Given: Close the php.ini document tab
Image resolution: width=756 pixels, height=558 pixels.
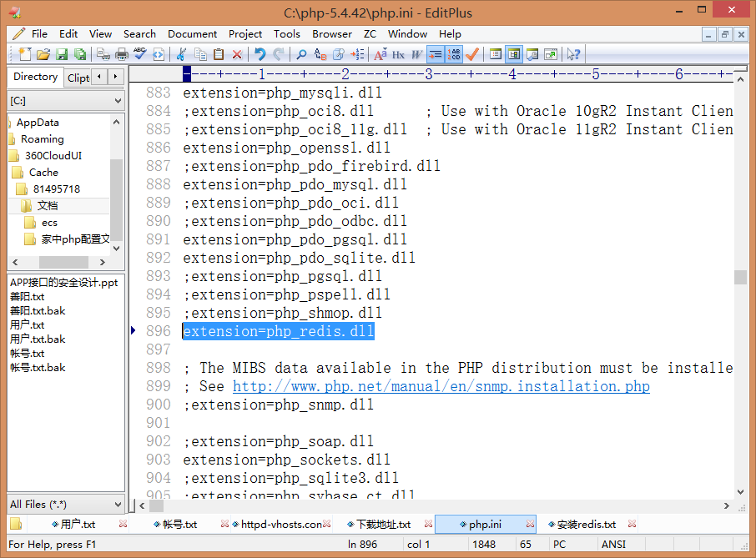Looking at the screenshot, I should [x=530, y=525].
